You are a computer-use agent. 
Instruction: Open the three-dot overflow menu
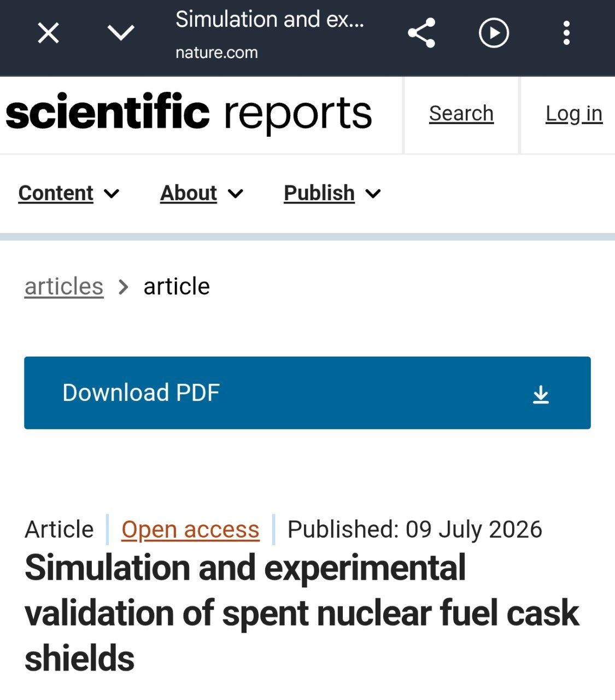pos(566,33)
